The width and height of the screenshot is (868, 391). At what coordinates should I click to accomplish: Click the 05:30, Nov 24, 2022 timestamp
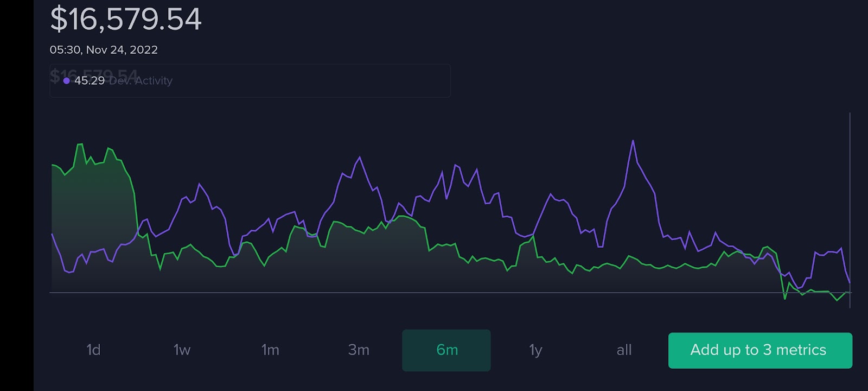point(104,50)
